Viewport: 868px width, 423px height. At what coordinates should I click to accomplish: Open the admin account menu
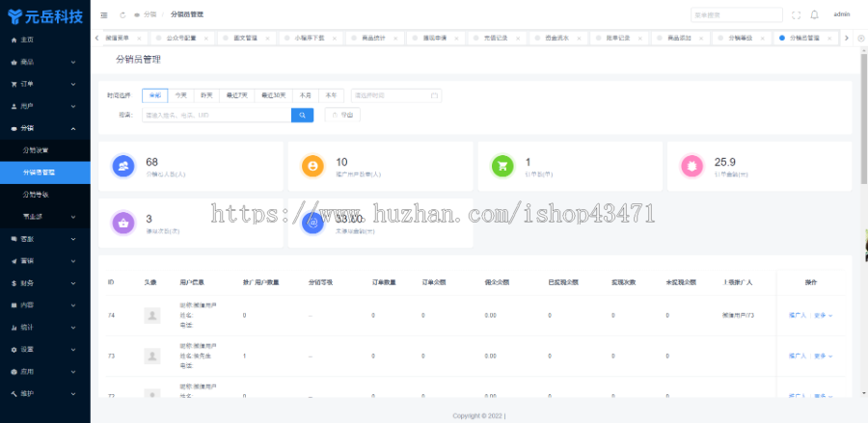(841, 14)
